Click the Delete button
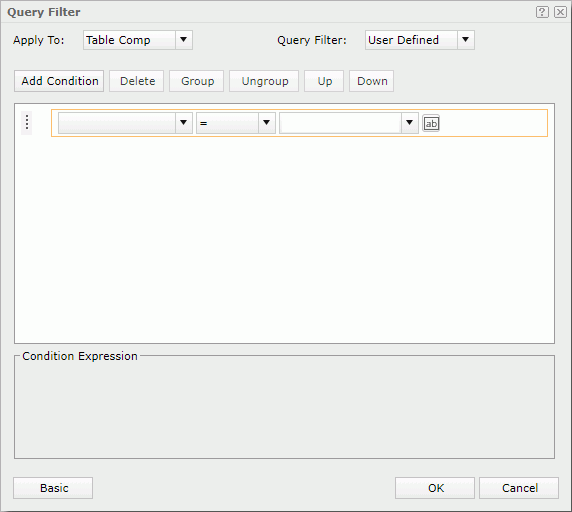 [x=136, y=81]
